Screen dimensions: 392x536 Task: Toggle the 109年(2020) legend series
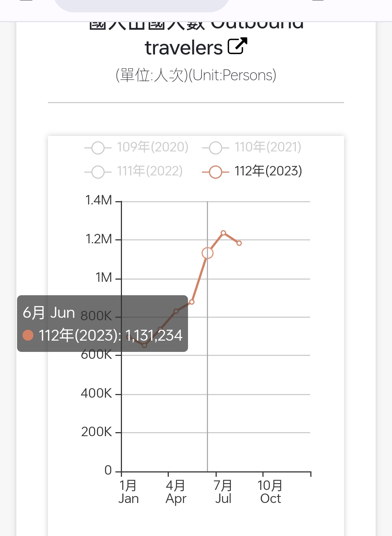[136, 147]
